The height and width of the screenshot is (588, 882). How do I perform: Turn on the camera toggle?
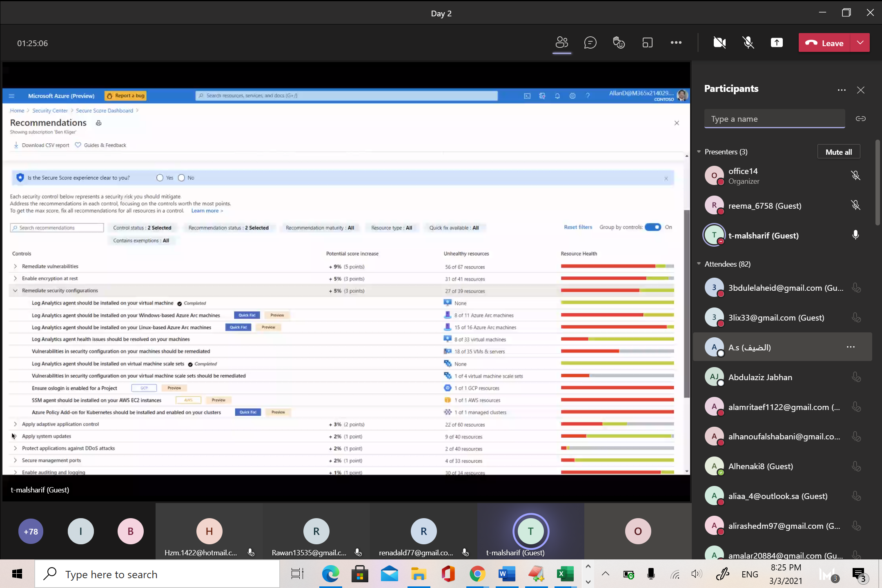point(719,43)
